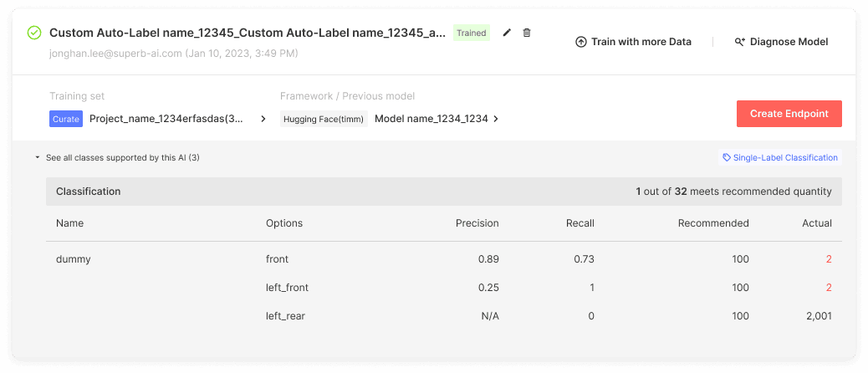Click the Create Endpoint button
The height and width of the screenshot is (373, 868).
pyautogui.click(x=789, y=114)
